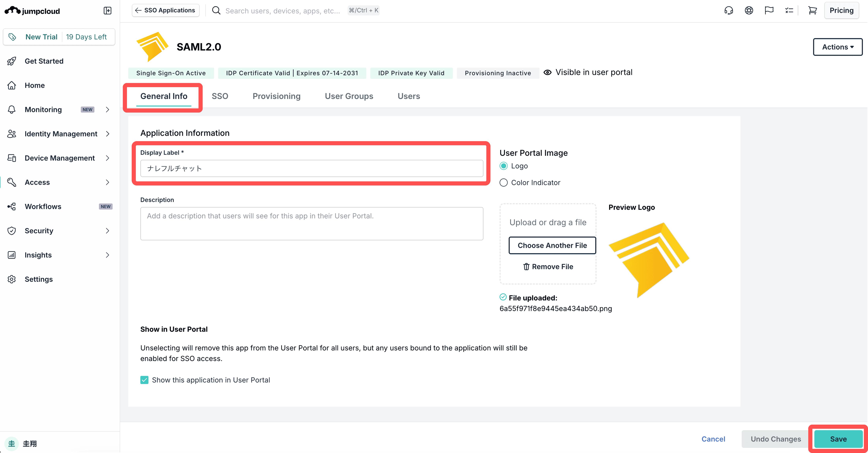Click the Device Management devices icon
868x453 pixels.
[12, 158]
